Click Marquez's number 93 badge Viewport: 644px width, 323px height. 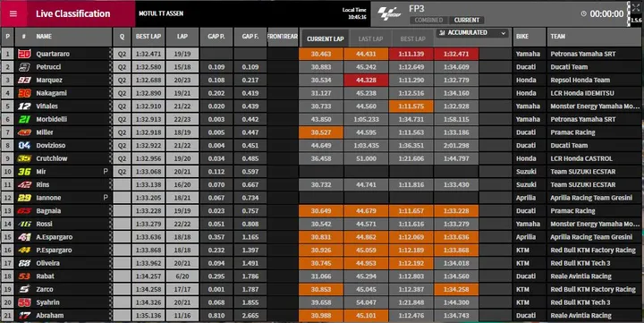(x=24, y=81)
